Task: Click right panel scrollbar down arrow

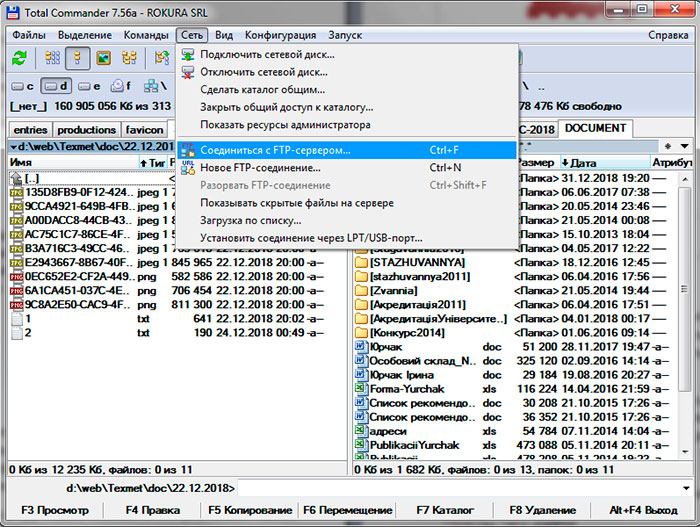Action: point(685,452)
